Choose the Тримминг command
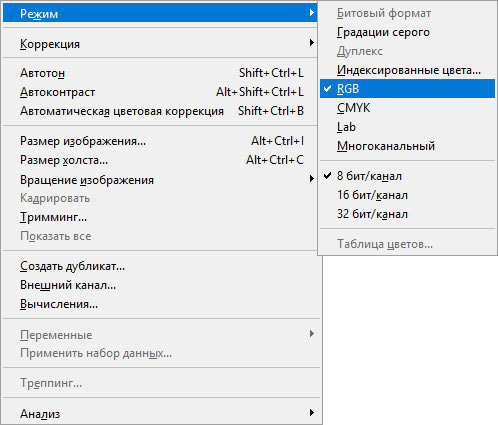Screen dimensions: 498x425 [160, 217]
